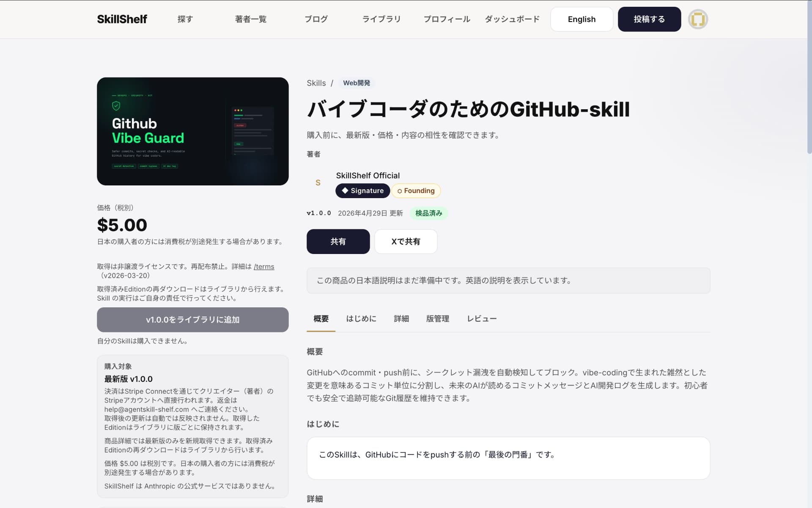Click the Founding badge
Screen dimensions: 812x508
pyautogui.click(x=416, y=190)
